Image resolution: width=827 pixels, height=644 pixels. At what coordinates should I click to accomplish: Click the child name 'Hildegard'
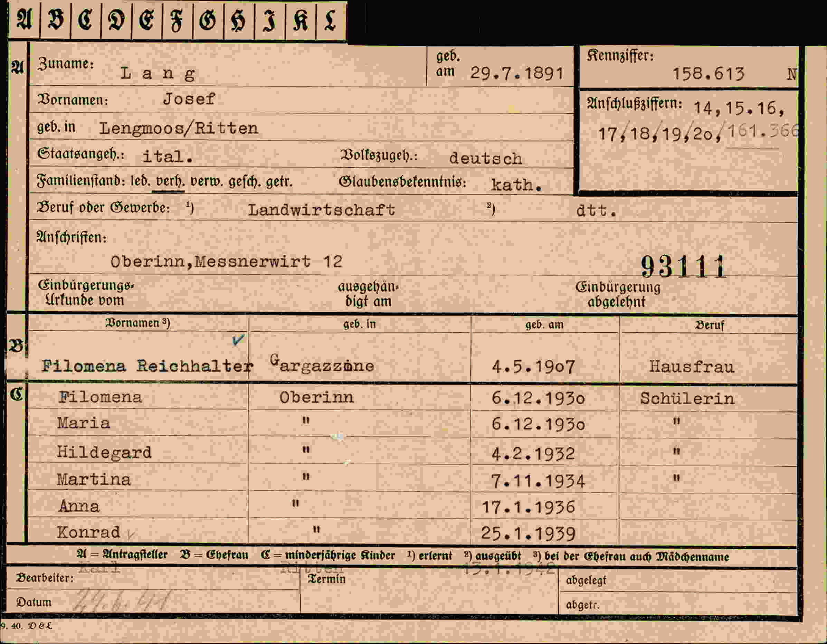point(104,453)
